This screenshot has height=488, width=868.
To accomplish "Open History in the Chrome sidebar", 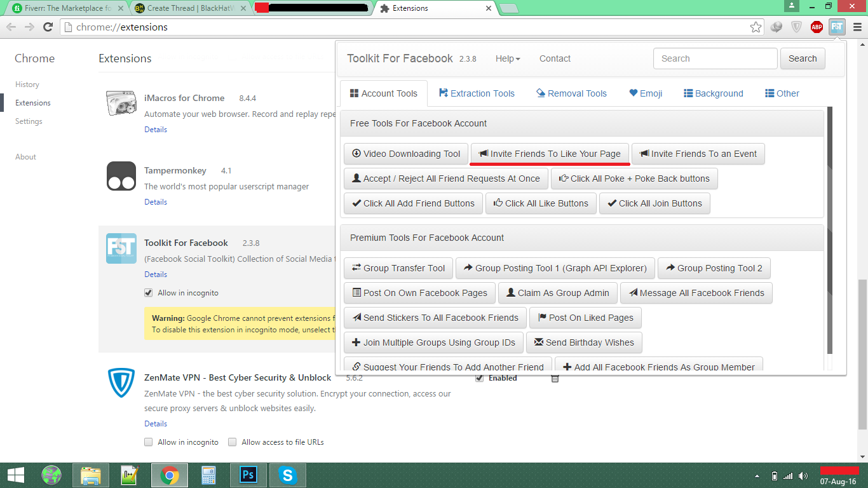I will [27, 85].
